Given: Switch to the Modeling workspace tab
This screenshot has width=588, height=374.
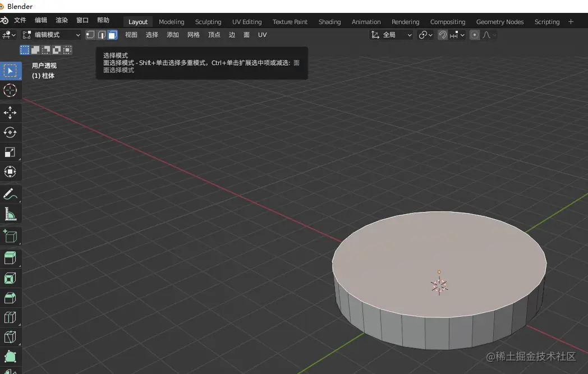Looking at the screenshot, I should pyautogui.click(x=171, y=22).
